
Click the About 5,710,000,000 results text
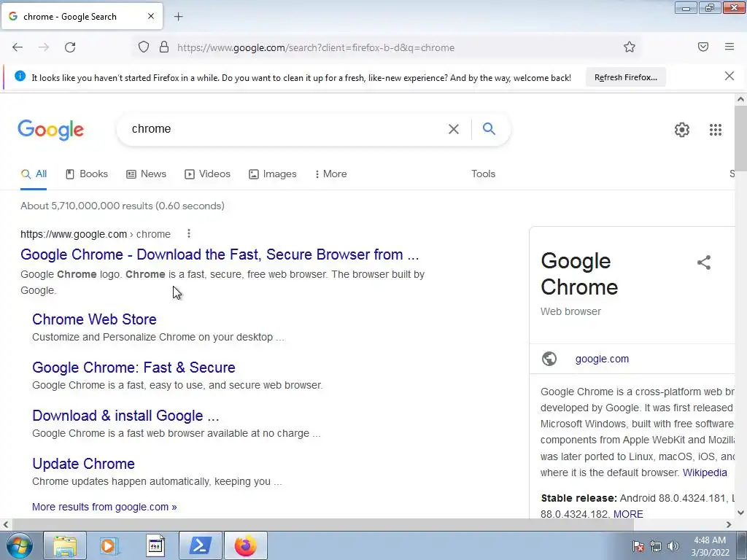pyautogui.click(x=123, y=206)
